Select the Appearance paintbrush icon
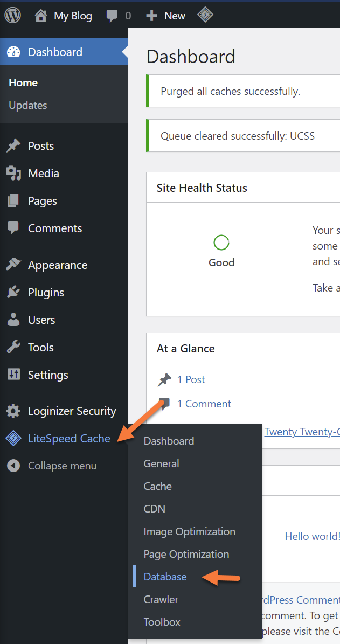The height and width of the screenshot is (644, 340). tap(13, 265)
